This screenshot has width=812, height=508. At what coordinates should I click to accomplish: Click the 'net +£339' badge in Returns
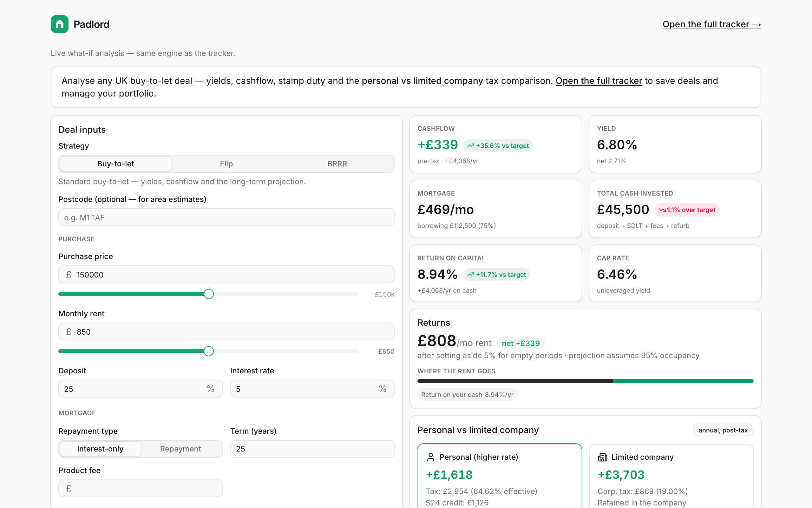click(521, 343)
